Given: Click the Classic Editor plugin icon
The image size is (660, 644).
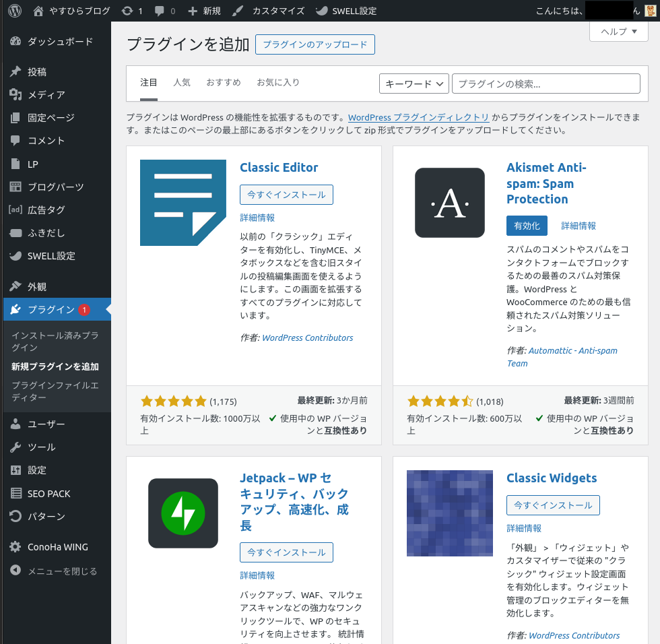Looking at the screenshot, I should coord(183,203).
